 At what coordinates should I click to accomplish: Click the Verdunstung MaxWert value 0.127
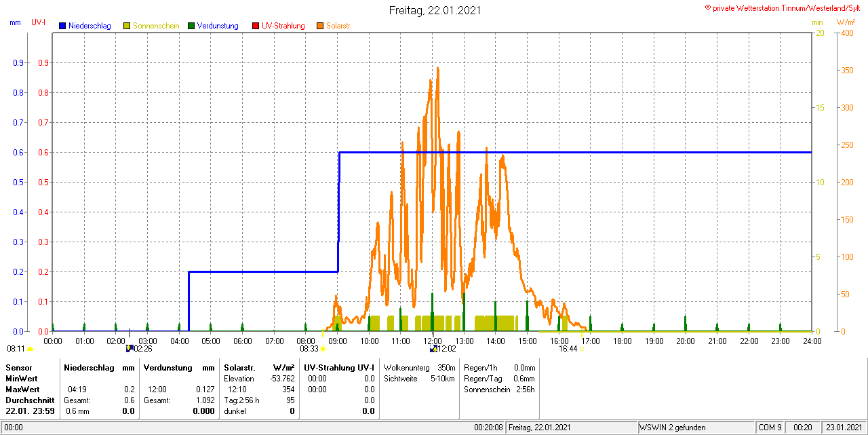pyautogui.click(x=205, y=390)
